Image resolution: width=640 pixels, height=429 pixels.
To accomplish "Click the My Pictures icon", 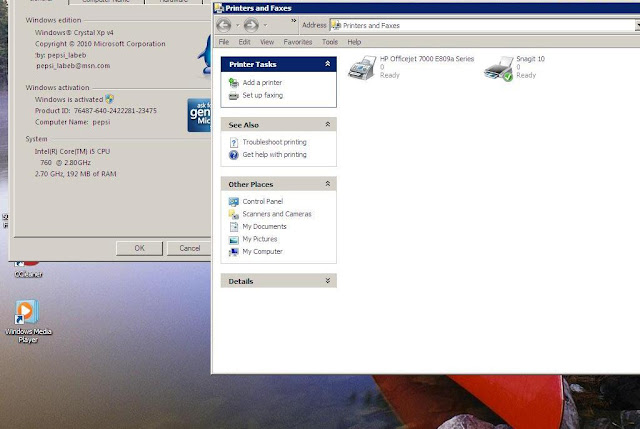I will (x=233, y=240).
